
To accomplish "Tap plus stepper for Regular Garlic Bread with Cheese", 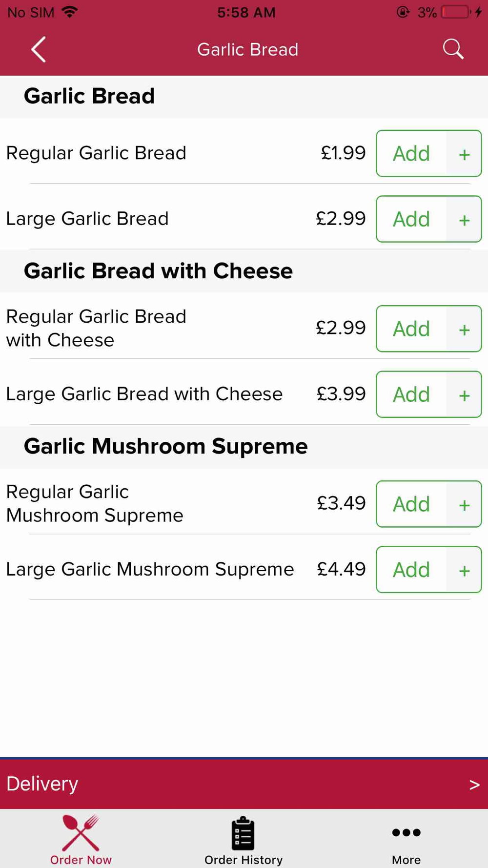I will click(x=464, y=329).
